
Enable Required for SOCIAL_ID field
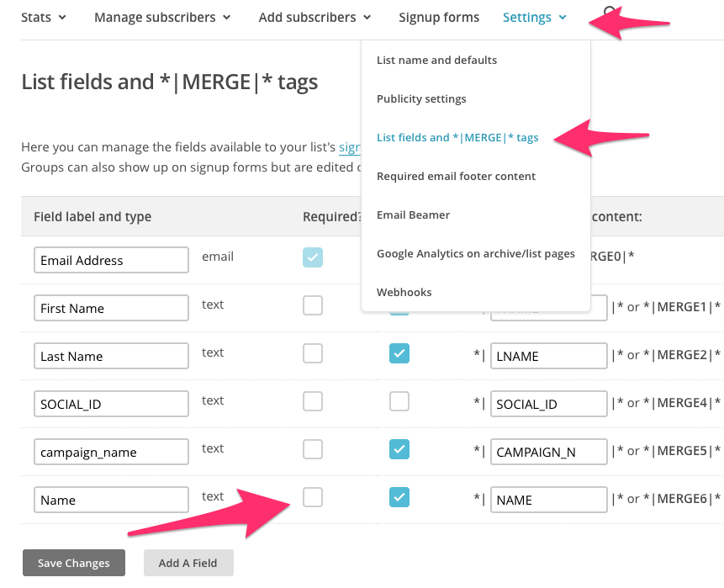pos(313,401)
